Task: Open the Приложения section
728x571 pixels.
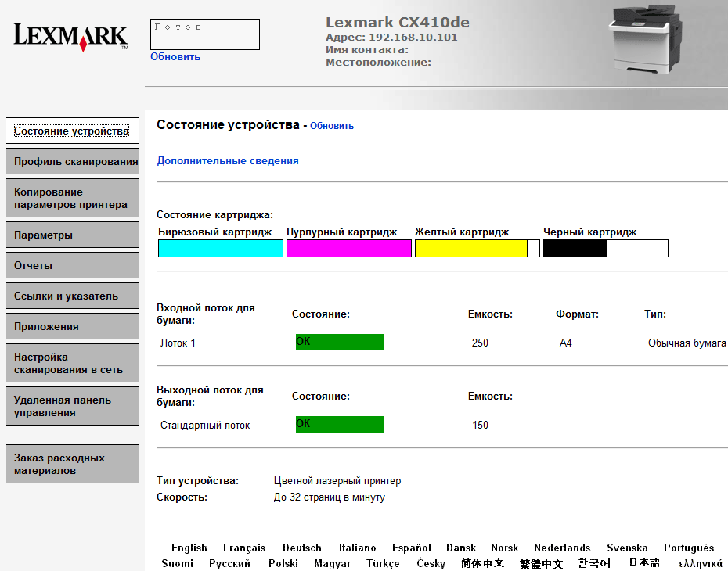Action: pos(73,326)
